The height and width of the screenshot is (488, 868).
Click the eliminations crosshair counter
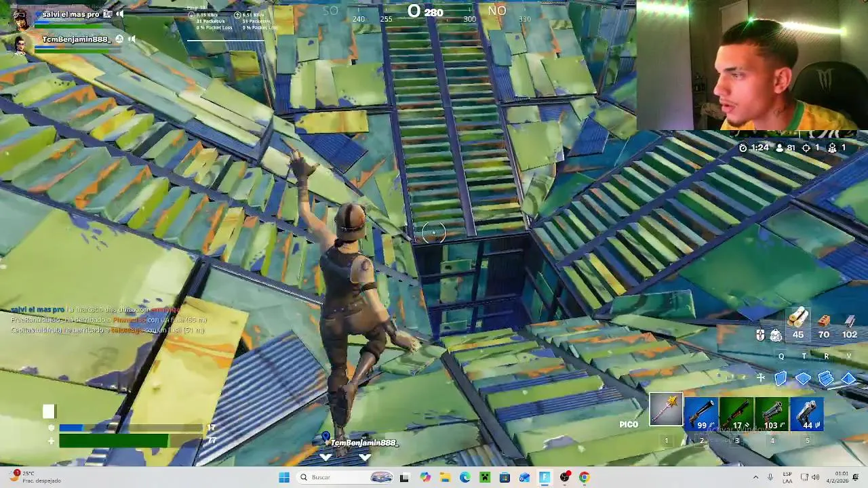(810, 148)
